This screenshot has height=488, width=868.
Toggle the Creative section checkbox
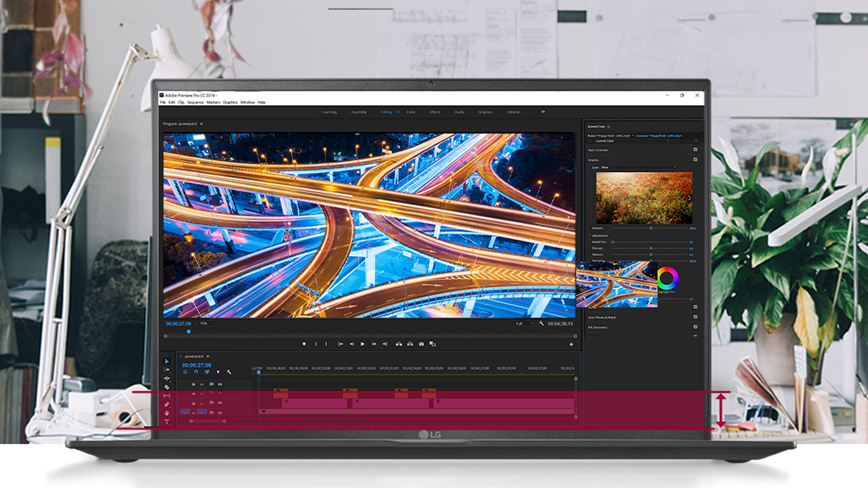coord(695,159)
